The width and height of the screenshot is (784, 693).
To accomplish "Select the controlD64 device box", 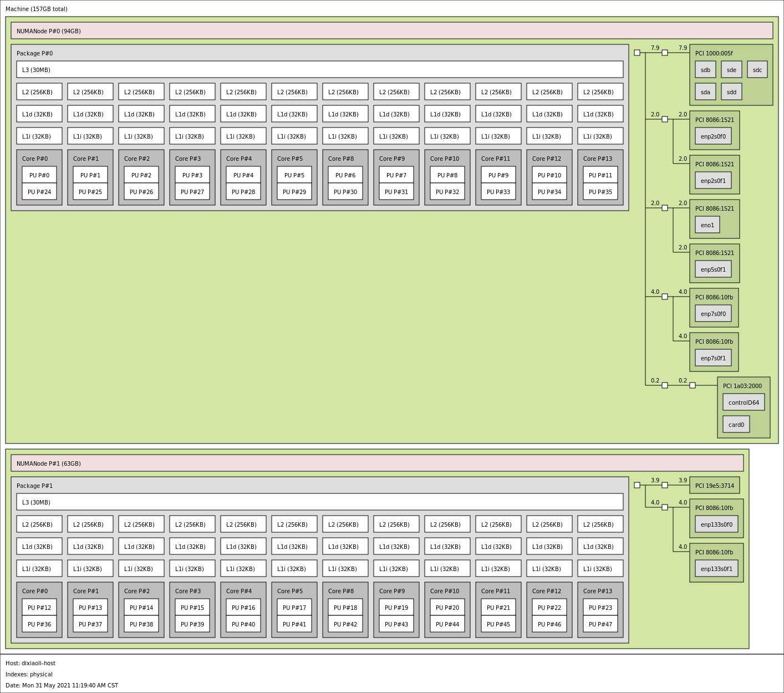I will (x=744, y=402).
